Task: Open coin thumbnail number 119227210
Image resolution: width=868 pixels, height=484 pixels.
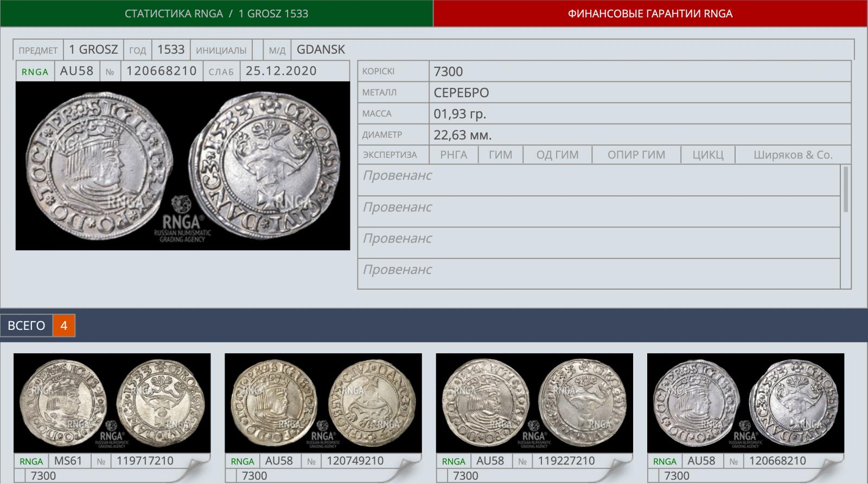Action: (534, 403)
